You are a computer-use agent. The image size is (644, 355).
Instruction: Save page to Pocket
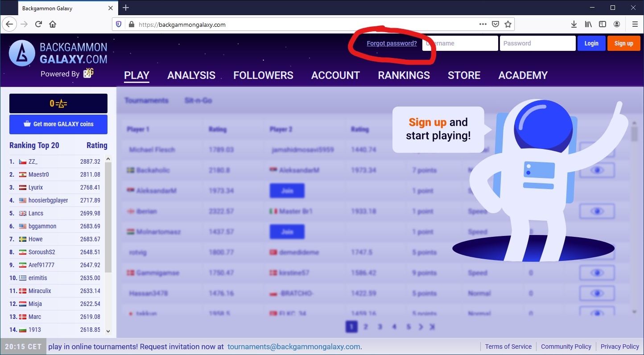(x=495, y=25)
